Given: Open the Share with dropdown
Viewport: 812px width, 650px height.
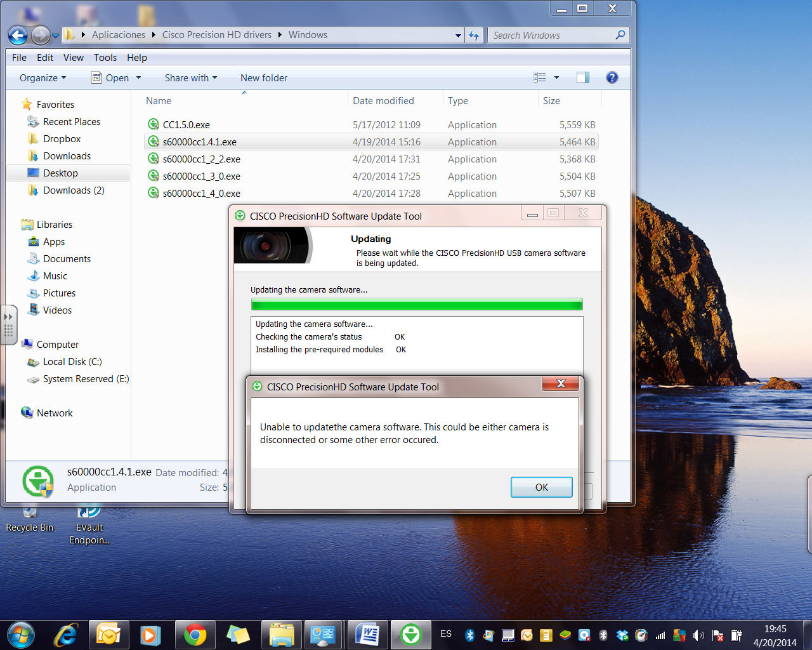Looking at the screenshot, I should (191, 77).
